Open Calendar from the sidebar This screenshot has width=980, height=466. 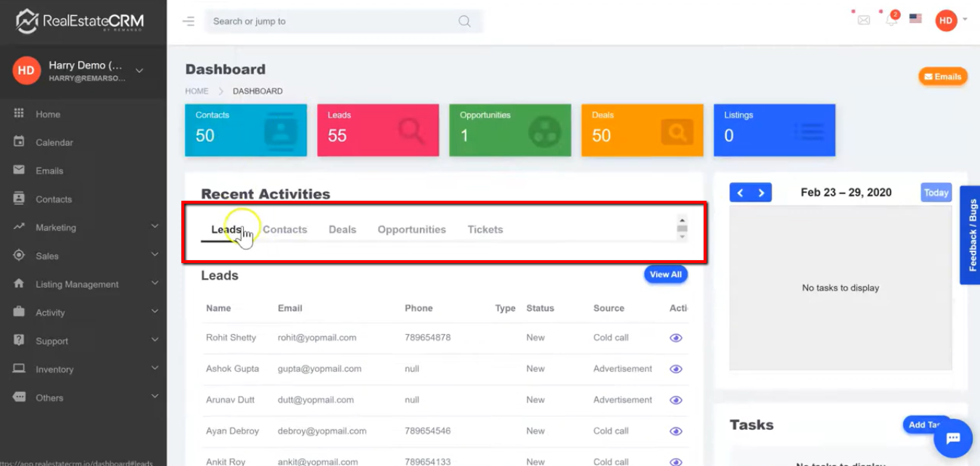pos(54,143)
